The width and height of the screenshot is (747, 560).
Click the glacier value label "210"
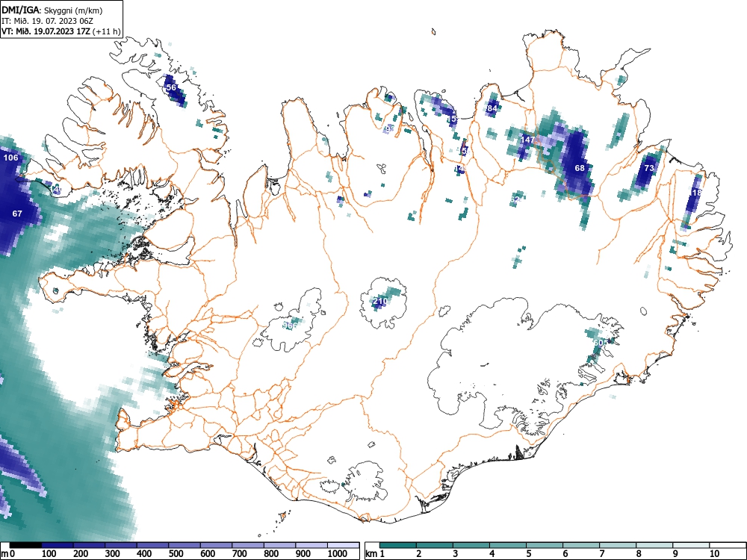click(379, 302)
